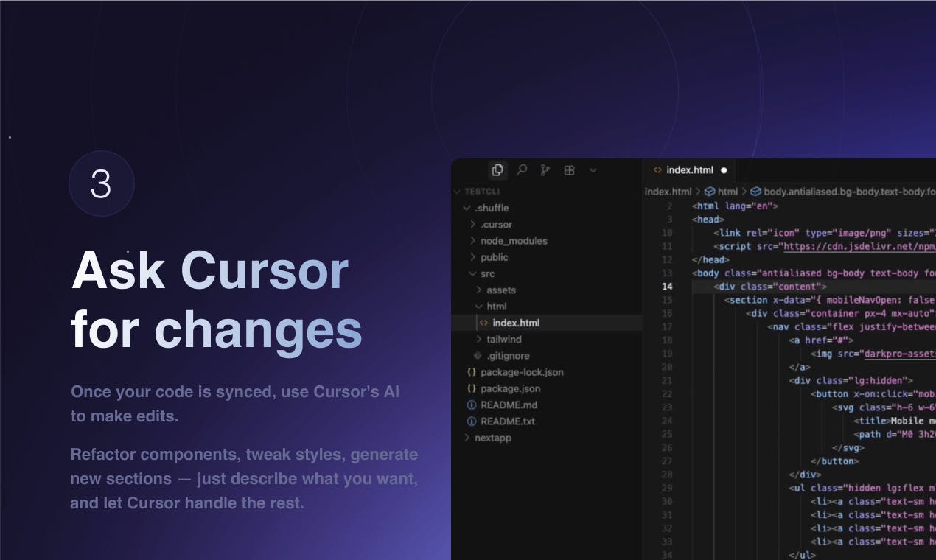936x560 pixels.
Task: Click the link rel="icon" code line
Action: click(x=825, y=233)
